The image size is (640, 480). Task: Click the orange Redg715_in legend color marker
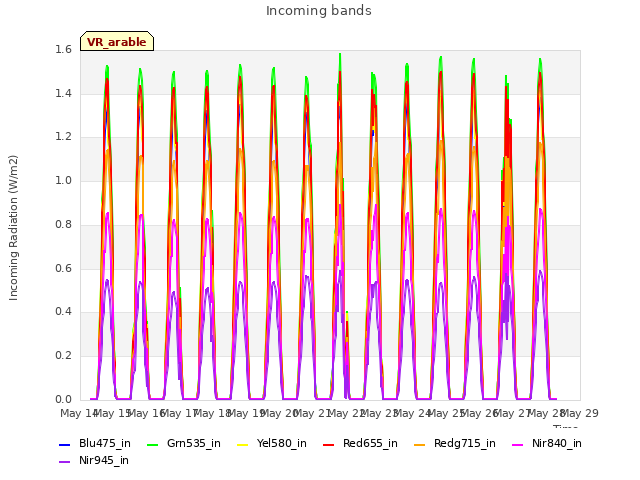[x=420, y=444]
